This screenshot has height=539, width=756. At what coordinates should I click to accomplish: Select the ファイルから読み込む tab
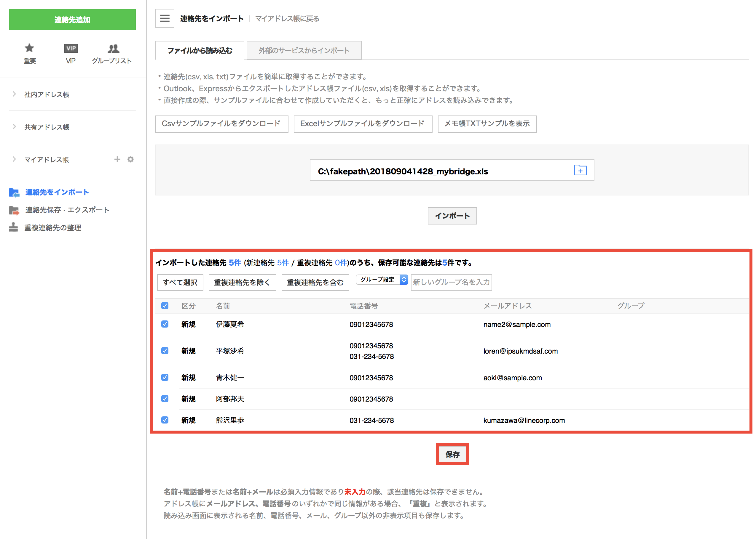click(x=200, y=50)
